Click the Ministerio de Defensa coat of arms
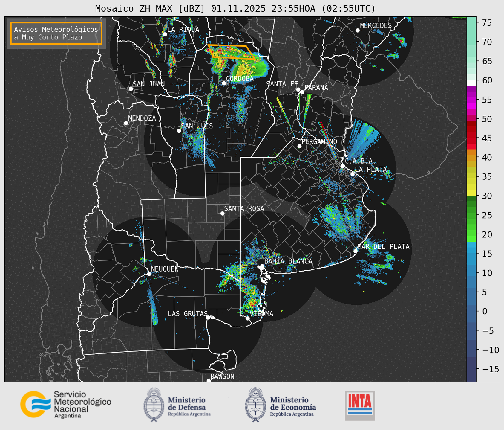The image size is (504, 430). pos(154,405)
